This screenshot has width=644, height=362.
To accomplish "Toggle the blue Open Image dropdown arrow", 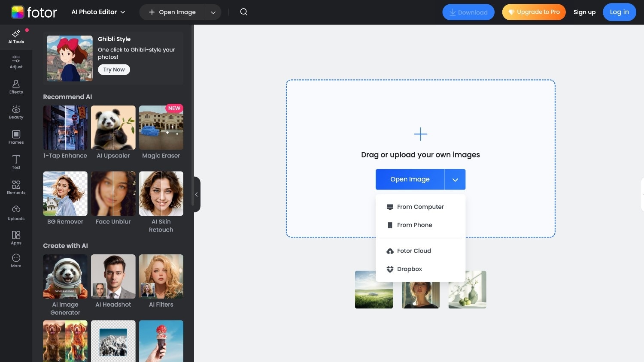I will point(455,179).
